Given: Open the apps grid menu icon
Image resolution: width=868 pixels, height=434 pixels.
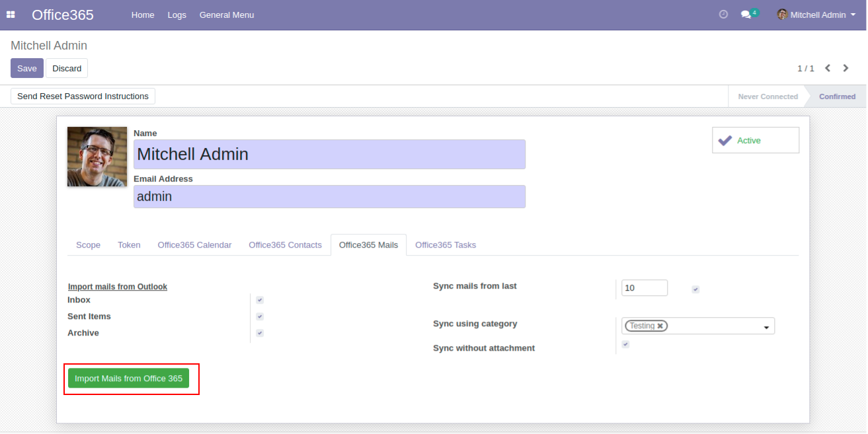Looking at the screenshot, I should coord(11,15).
